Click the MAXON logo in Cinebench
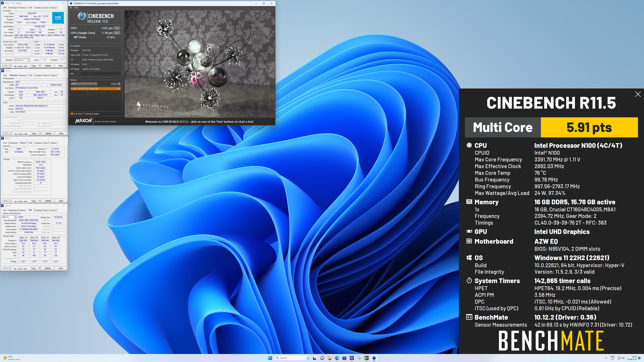Image resolution: width=644 pixels, height=362 pixels. click(x=84, y=121)
